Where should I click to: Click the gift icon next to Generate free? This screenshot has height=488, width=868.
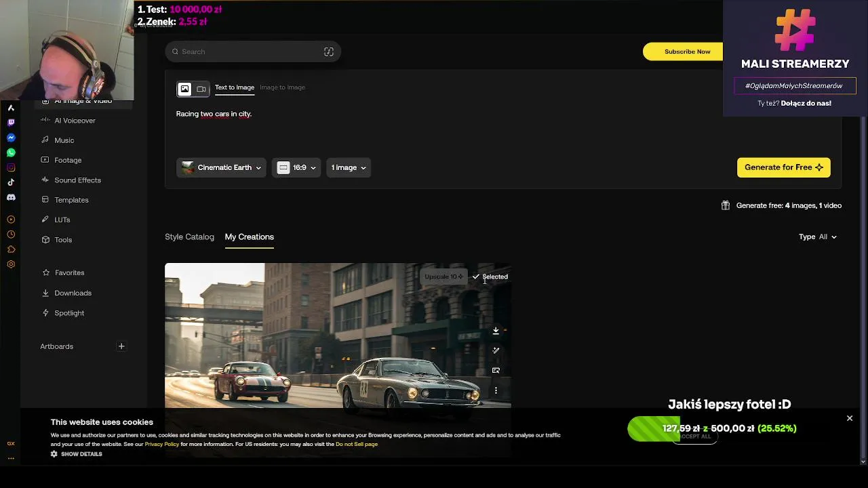(726, 205)
